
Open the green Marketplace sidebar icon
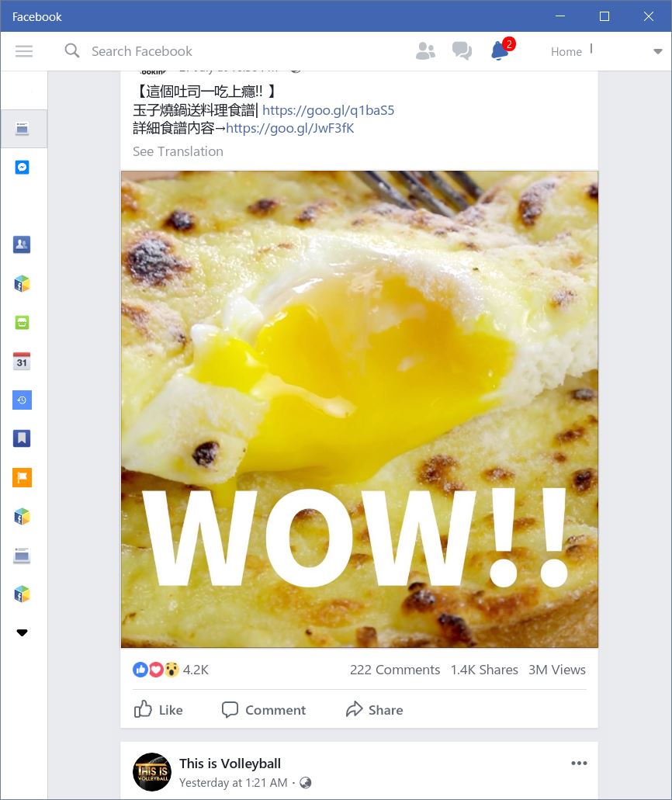coord(22,323)
